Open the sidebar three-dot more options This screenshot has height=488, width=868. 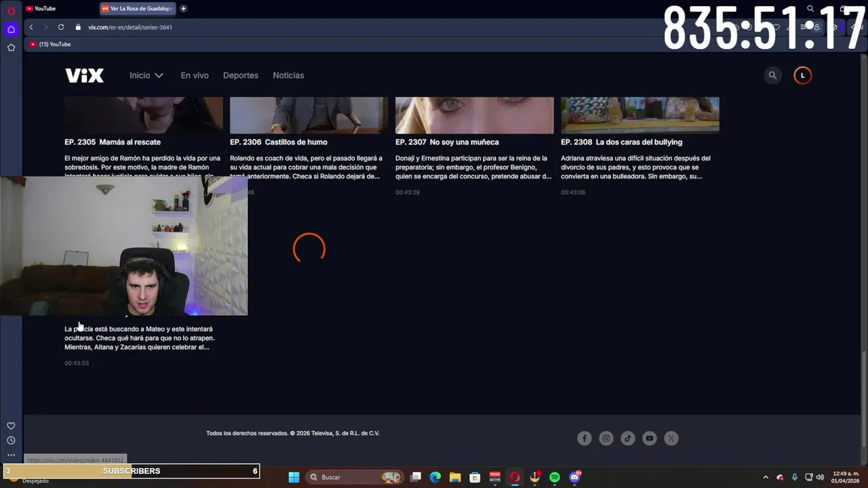(x=11, y=455)
